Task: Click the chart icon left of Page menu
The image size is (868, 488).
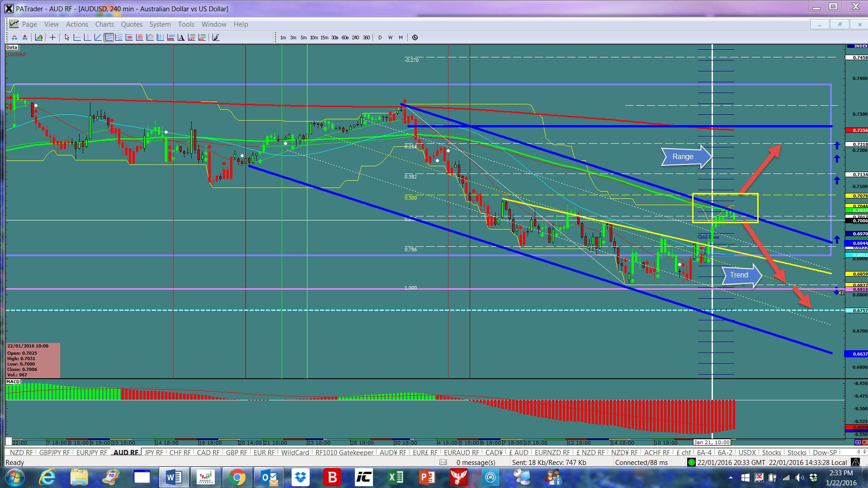Action: pos(14,24)
